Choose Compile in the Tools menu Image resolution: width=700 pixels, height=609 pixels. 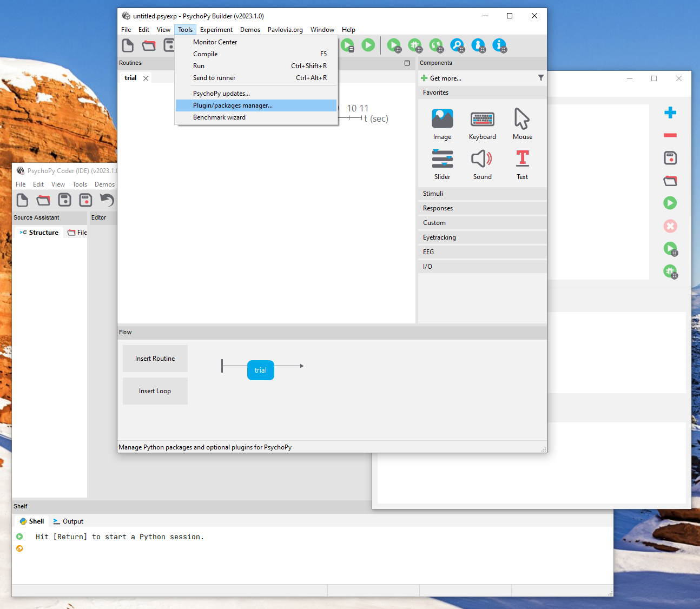256,54
